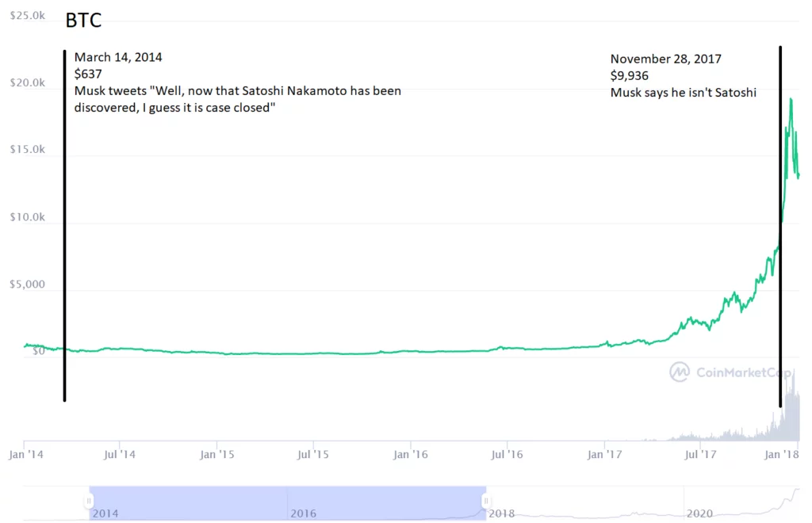Viewport: 812px width, 523px height.
Task: Select the 2018 label in the timeline navigator
Action: [x=501, y=513]
